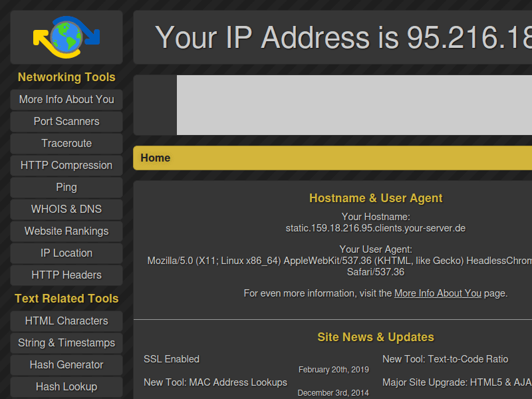The image size is (532, 399).
Task: Open String & Timestamps tool
Action: 66,343
